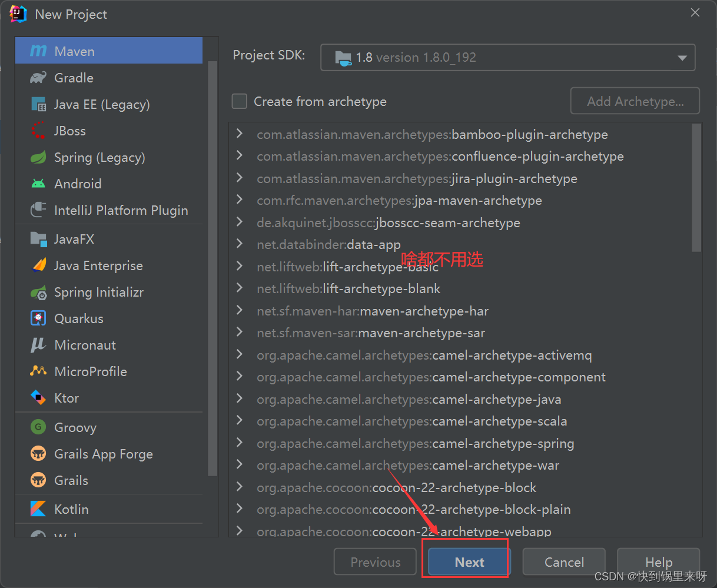The height and width of the screenshot is (588, 717).
Task: Click the Add Archetype... button
Action: pyautogui.click(x=635, y=101)
